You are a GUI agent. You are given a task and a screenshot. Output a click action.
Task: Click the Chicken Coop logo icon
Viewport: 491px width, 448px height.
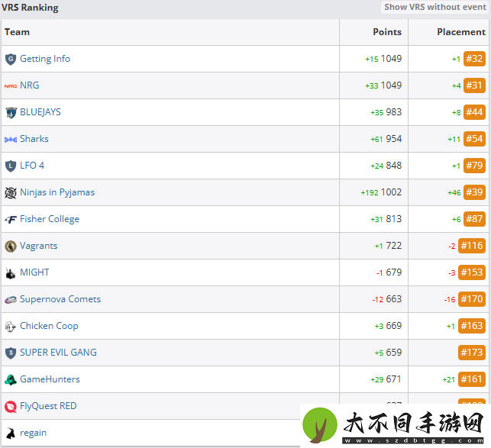(11, 326)
